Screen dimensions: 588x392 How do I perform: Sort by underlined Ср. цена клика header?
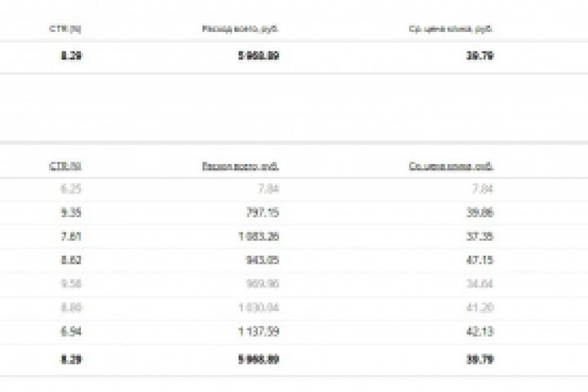tap(452, 166)
